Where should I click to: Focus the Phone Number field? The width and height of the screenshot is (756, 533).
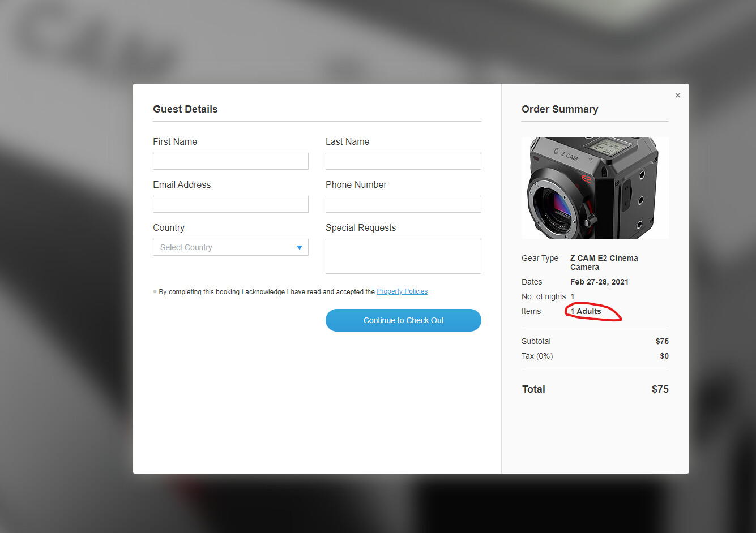pyautogui.click(x=403, y=204)
